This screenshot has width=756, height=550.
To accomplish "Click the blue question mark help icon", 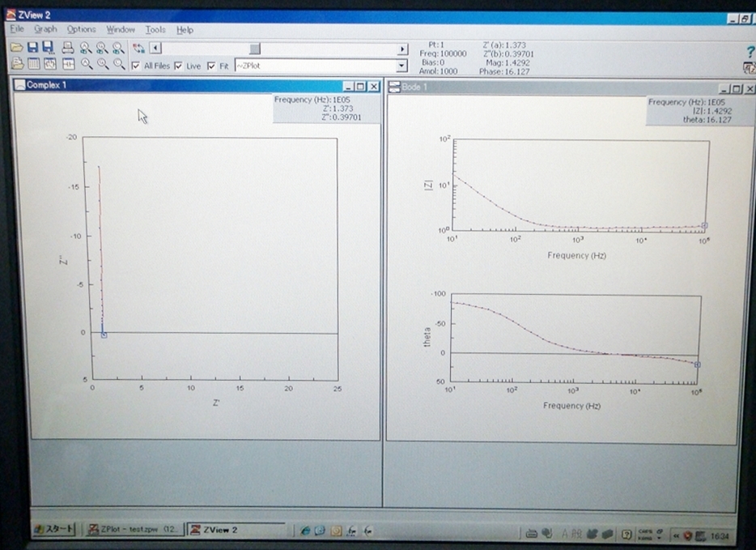I will coord(750,52).
